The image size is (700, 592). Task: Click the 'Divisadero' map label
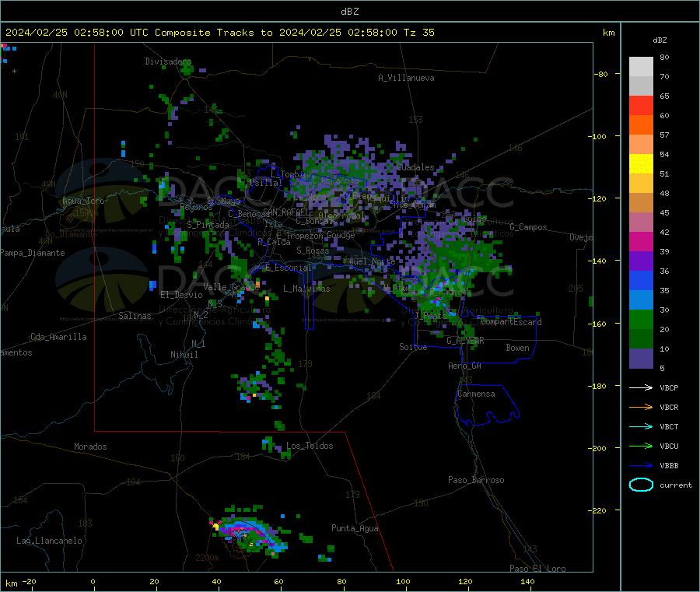168,61
